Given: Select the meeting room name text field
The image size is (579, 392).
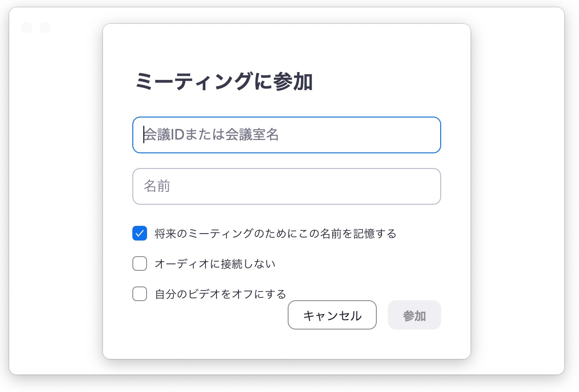Looking at the screenshot, I should pyautogui.click(x=286, y=134).
